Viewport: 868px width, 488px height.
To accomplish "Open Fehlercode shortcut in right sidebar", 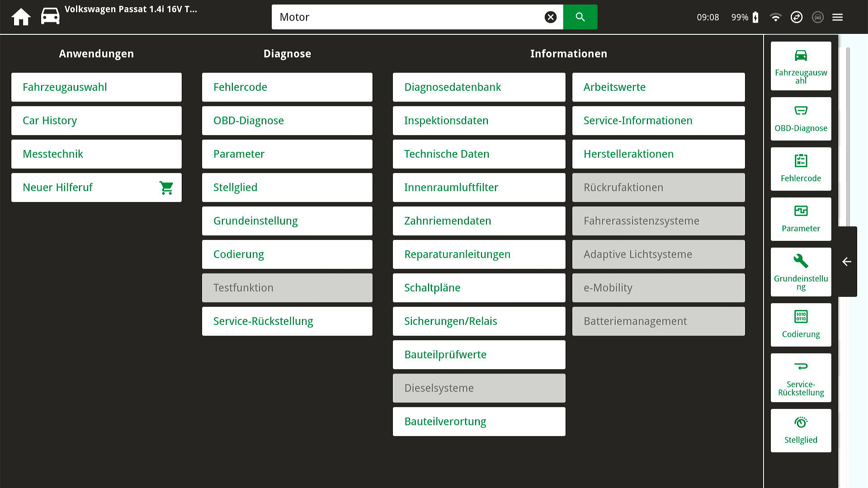I will pyautogui.click(x=801, y=169).
